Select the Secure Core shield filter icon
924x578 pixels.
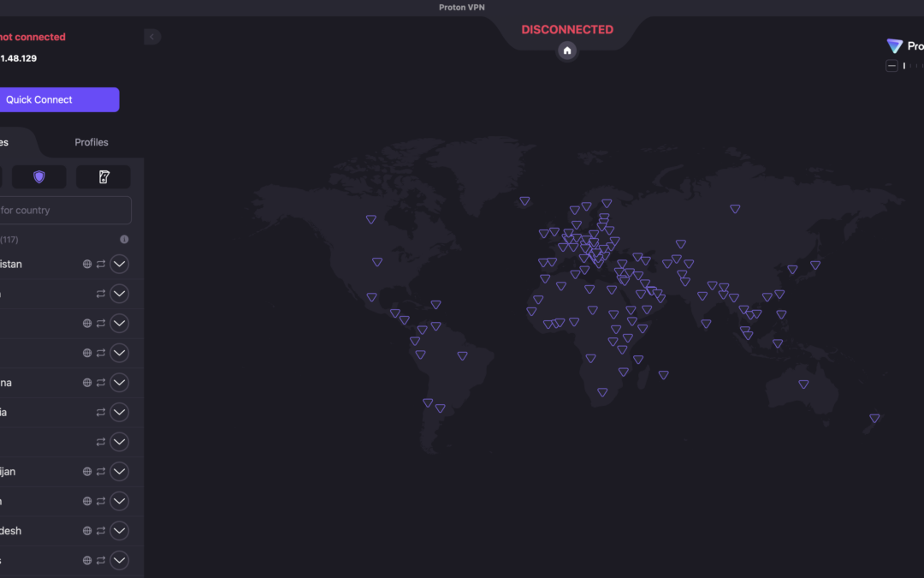(39, 176)
